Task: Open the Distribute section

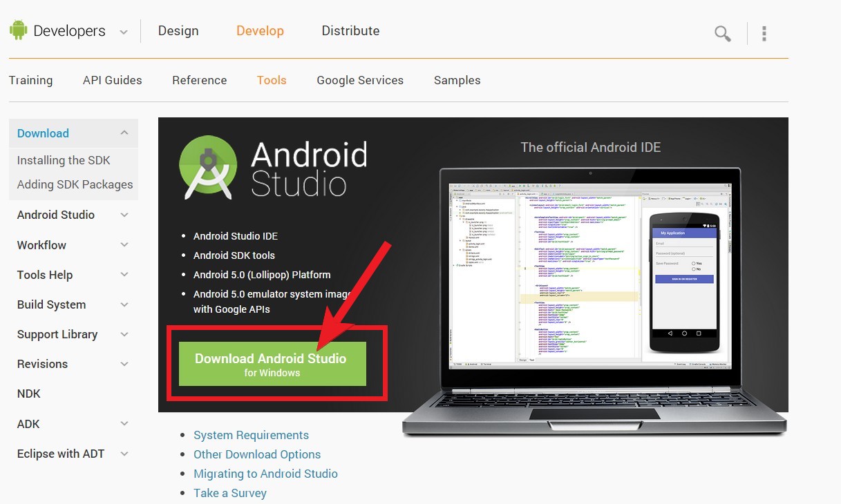Action: (x=350, y=31)
